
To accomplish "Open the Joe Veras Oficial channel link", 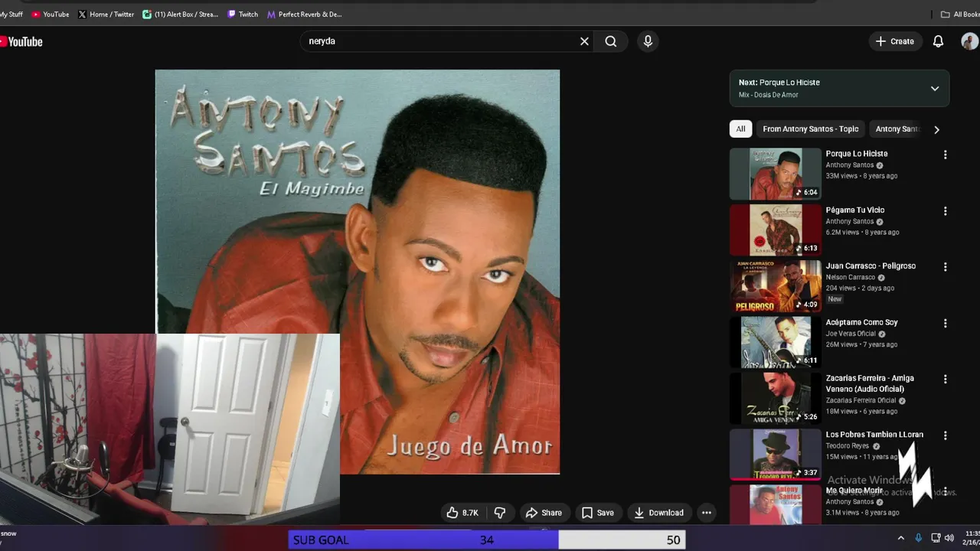I will [x=851, y=334].
